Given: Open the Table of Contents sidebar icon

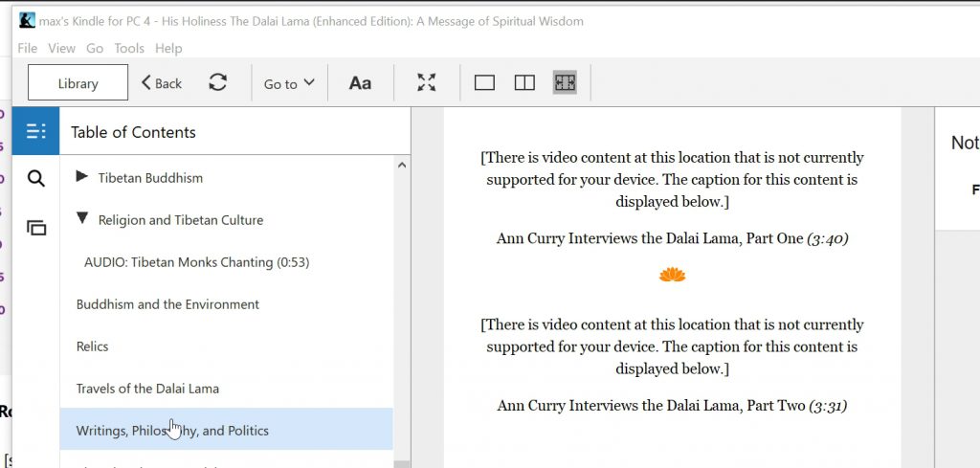Looking at the screenshot, I should (x=35, y=132).
